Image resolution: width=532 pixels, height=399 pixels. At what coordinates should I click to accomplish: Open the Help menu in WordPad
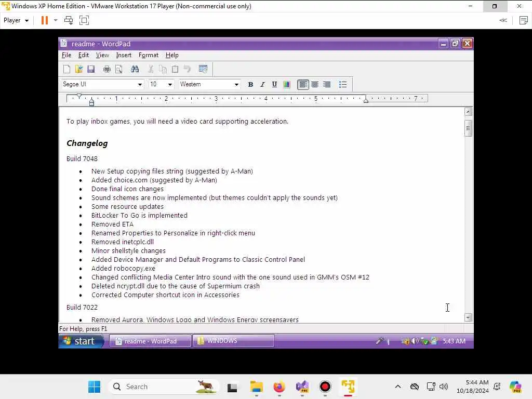tap(172, 55)
